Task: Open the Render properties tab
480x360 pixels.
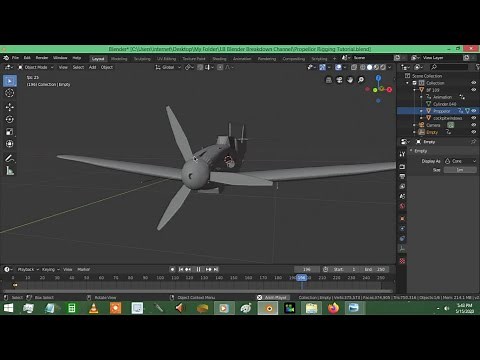Action: 402,167
